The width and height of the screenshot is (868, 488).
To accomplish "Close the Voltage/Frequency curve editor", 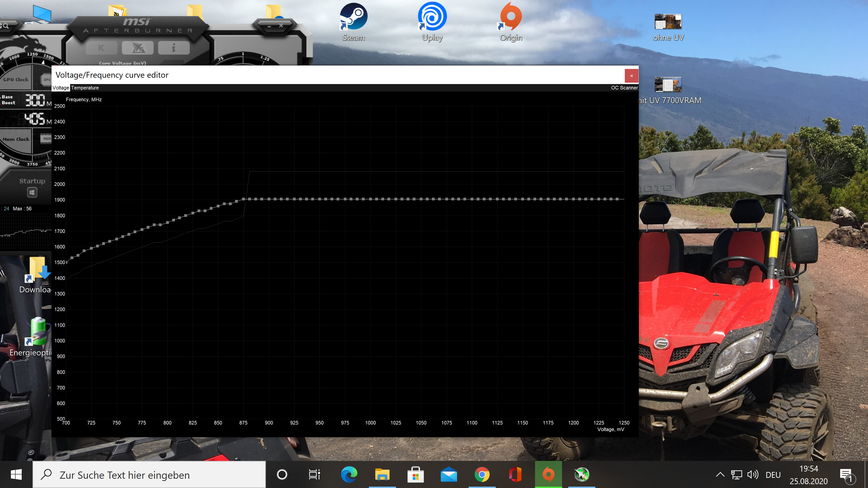I will click(x=631, y=76).
